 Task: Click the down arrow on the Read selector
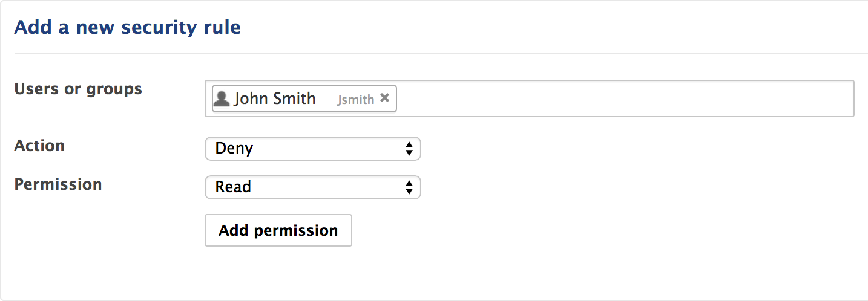tap(409, 192)
